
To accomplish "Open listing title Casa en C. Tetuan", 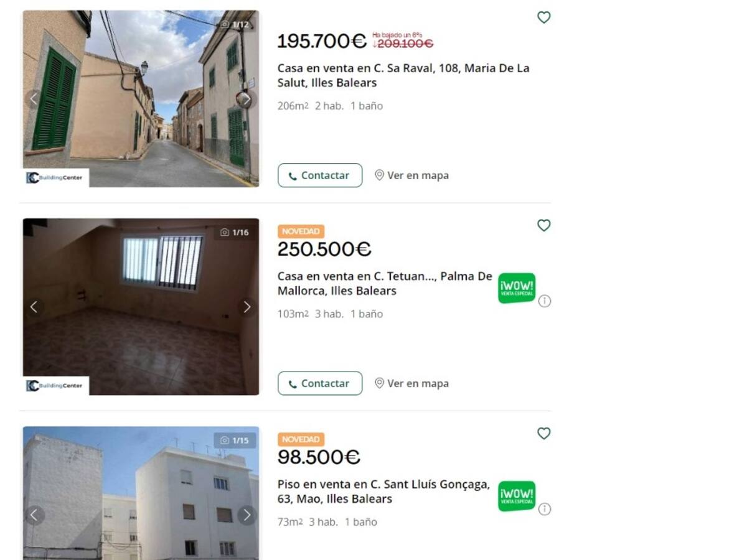I will tap(385, 283).
